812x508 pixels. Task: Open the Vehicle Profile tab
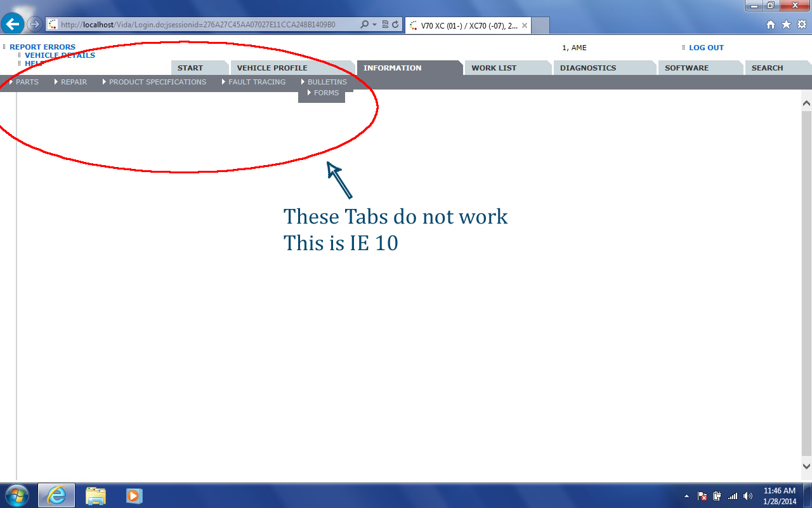(x=272, y=68)
